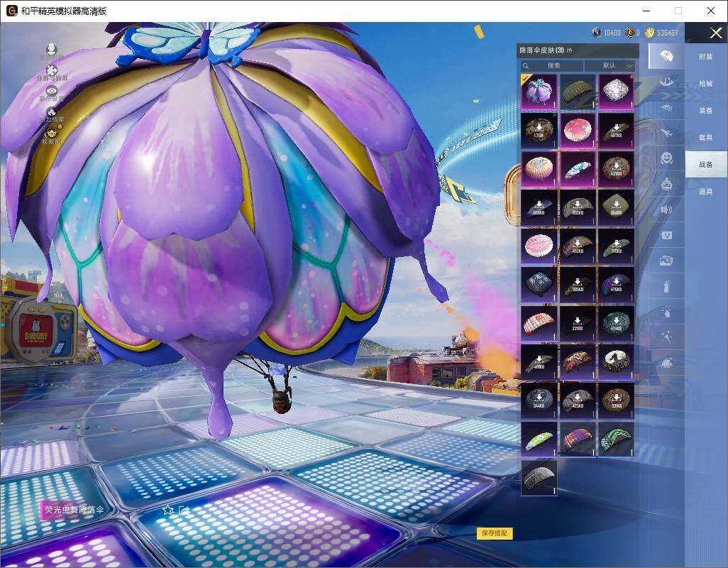Close the warehouse with the X icon

point(715,33)
